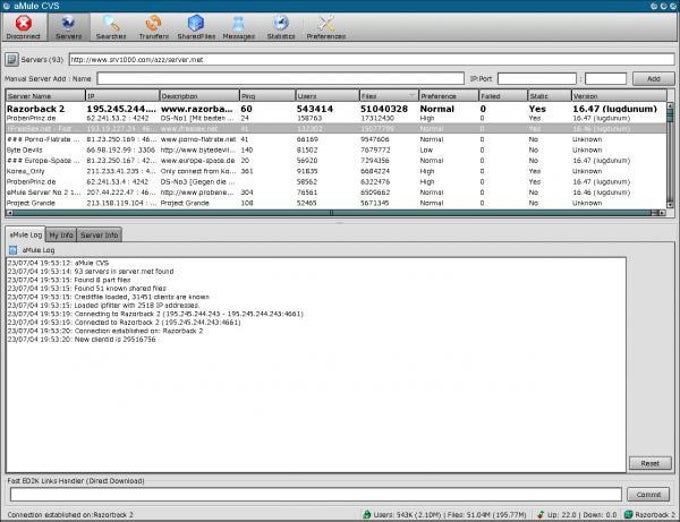The height and width of the screenshot is (522, 680).
Task: Select the Korea_Only server row
Action: (x=336, y=171)
